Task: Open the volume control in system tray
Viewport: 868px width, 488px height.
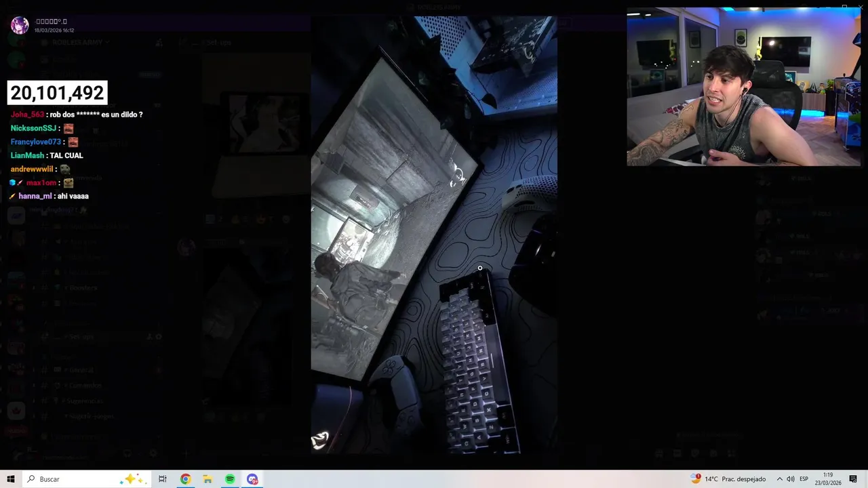Action: coord(791,479)
